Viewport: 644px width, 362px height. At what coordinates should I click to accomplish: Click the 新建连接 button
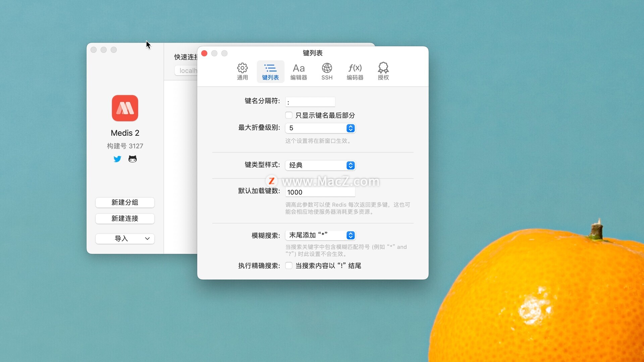pyautogui.click(x=125, y=219)
